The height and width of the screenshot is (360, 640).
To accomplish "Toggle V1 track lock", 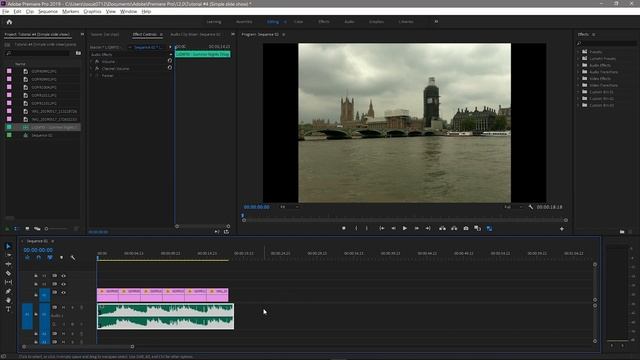I will [x=36, y=294].
